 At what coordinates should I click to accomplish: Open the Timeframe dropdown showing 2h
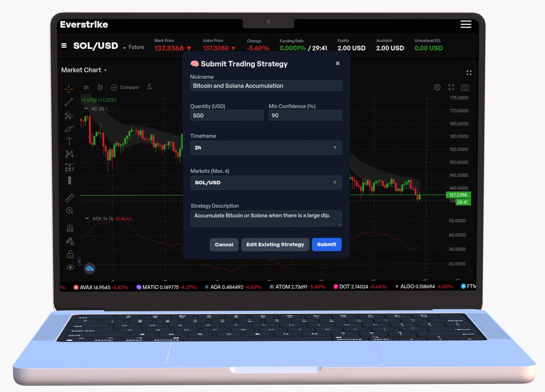tap(266, 148)
